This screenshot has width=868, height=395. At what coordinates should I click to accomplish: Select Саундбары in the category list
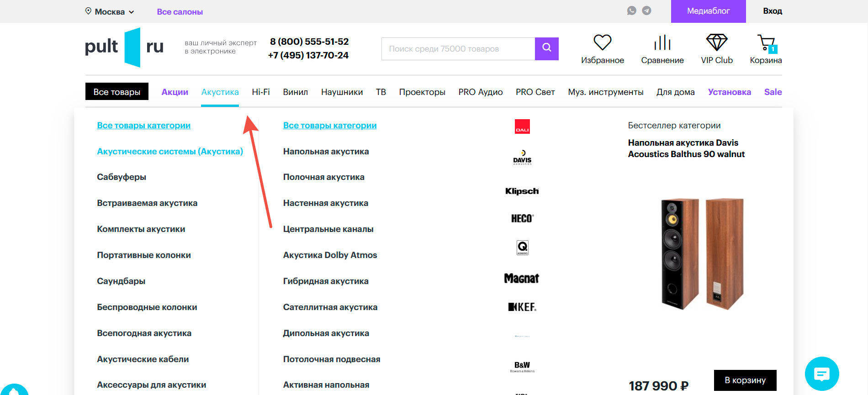tap(121, 281)
